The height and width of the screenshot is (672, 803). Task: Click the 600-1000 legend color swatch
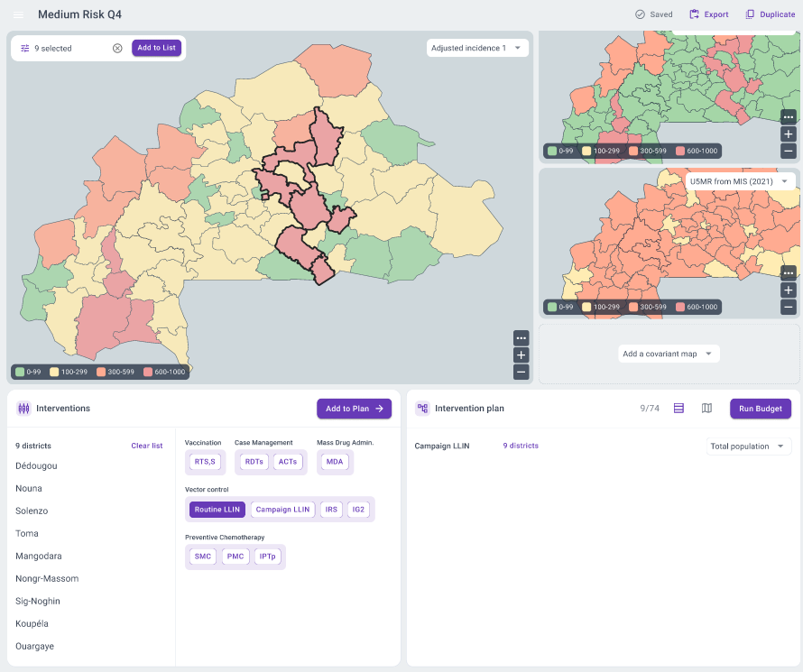coord(148,372)
